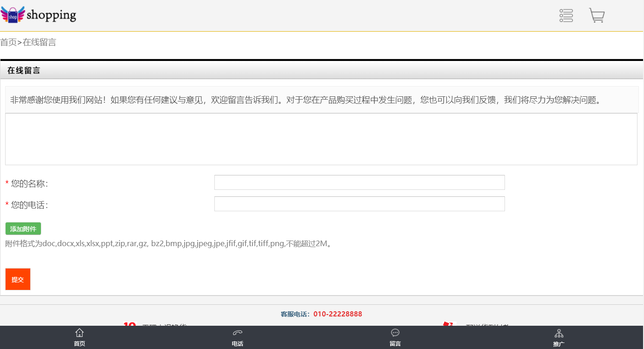Click the shopping logo with winged bag

click(39, 15)
